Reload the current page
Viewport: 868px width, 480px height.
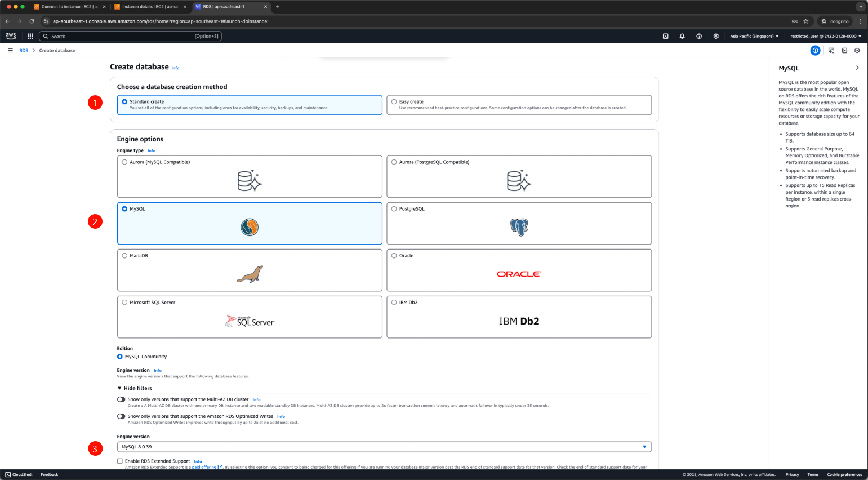tap(32, 21)
